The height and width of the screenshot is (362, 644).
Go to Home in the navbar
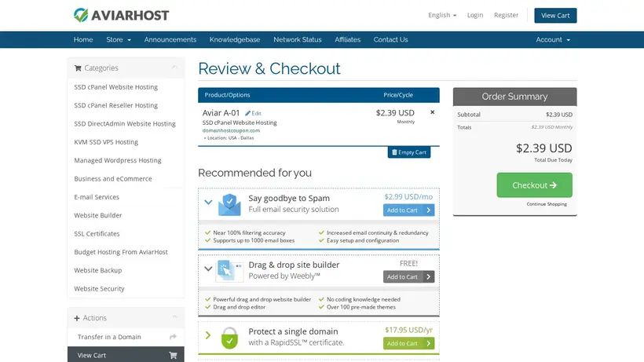click(x=83, y=40)
